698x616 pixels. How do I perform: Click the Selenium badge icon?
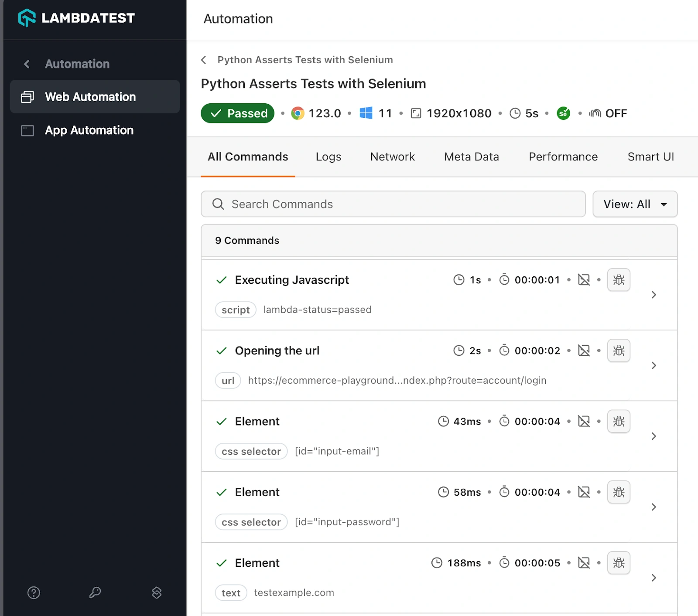(563, 113)
